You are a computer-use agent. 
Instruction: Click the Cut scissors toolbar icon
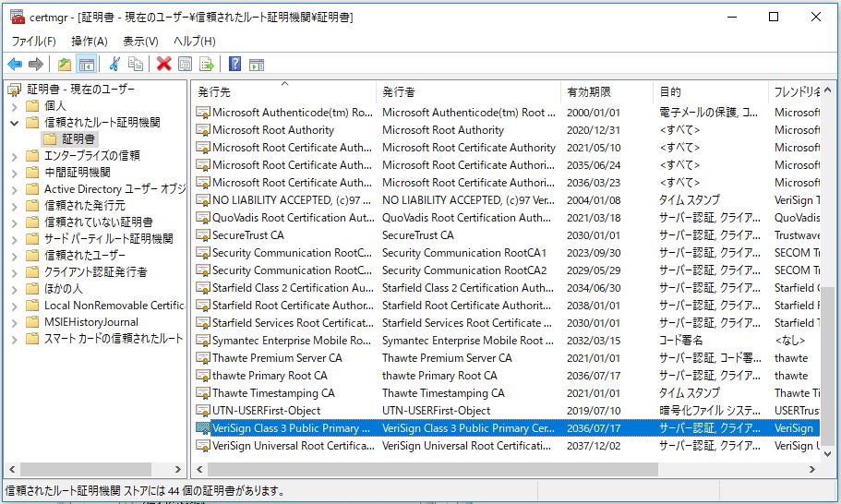[114, 65]
